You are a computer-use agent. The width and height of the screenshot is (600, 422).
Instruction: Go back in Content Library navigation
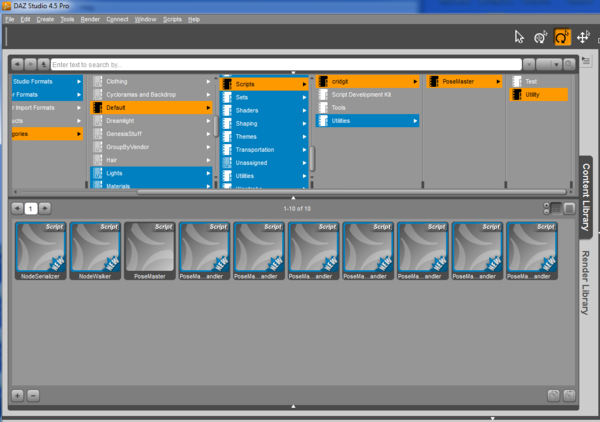point(18,64)
